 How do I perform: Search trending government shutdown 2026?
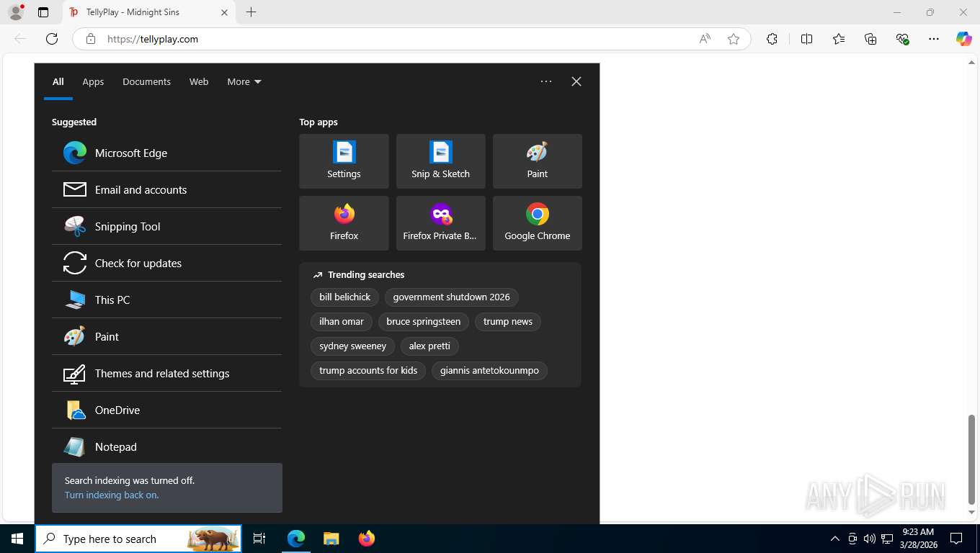(451, 297)
